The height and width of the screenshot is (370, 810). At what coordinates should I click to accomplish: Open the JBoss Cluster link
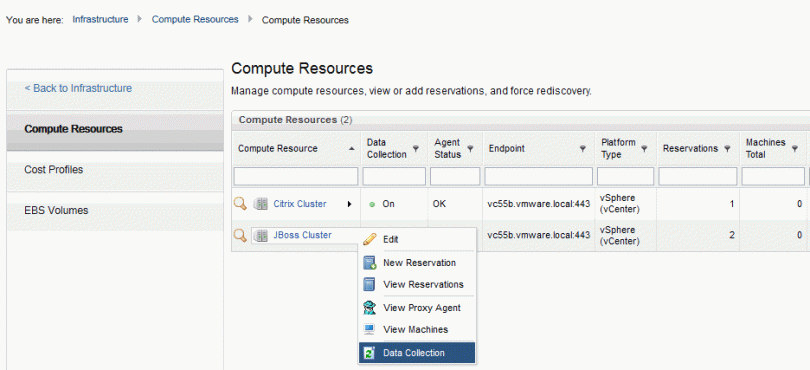pyautogui.click(x=302, y=235)
